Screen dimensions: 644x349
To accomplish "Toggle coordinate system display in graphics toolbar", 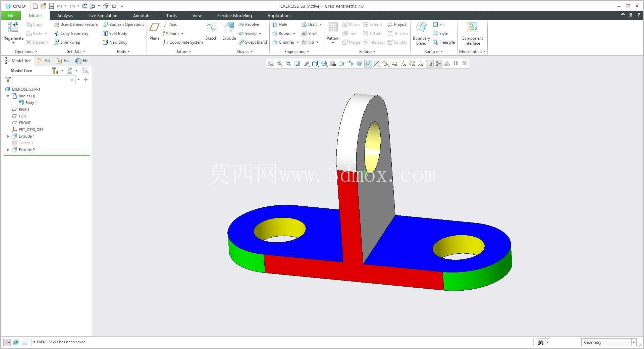I will [x=421, y=63].
